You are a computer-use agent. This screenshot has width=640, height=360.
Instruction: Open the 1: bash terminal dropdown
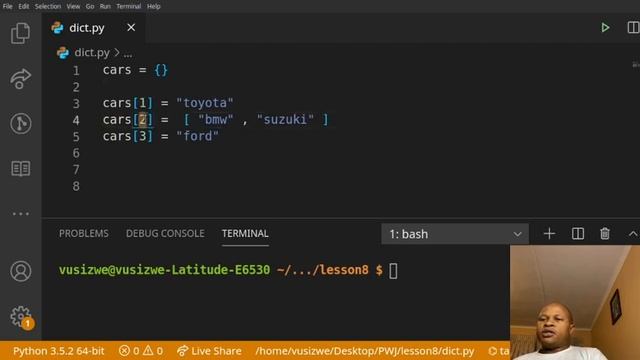coord(455,234)
